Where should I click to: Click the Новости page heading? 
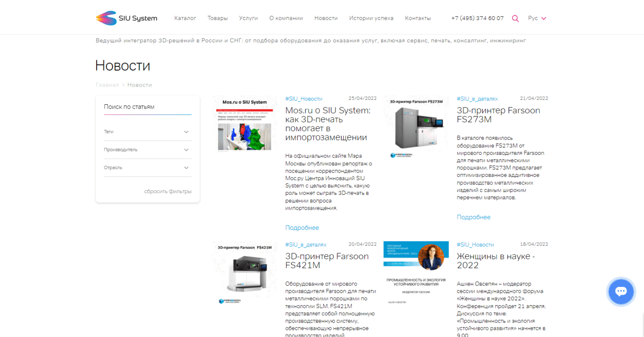pyautogui.click(x=123, y=65)
